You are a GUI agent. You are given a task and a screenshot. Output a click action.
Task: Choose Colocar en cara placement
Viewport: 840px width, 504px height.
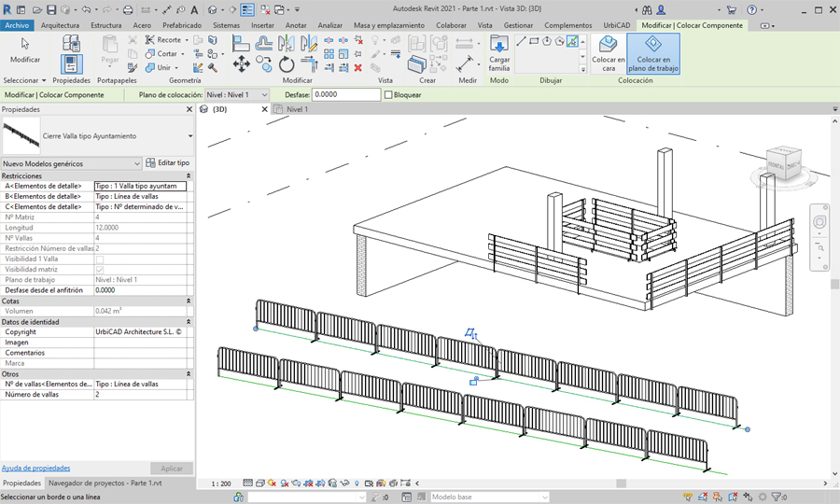pos(609,52)
